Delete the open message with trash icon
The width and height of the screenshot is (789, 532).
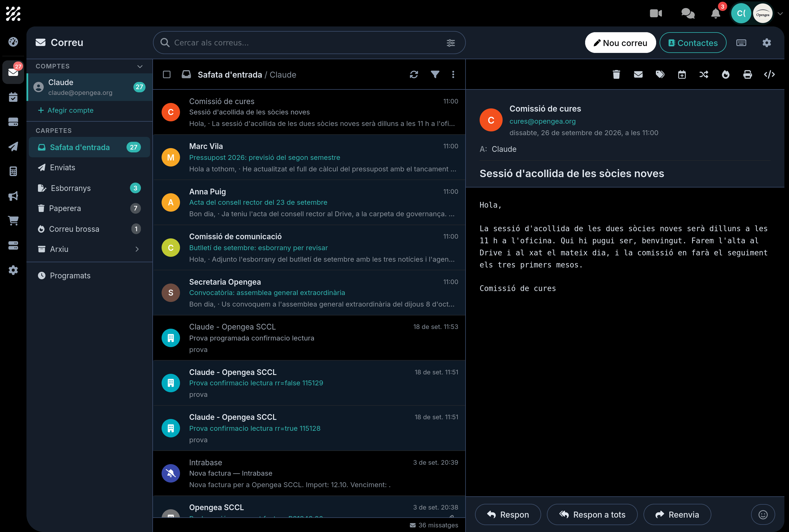pyautogui.click(x=616, y=74)
